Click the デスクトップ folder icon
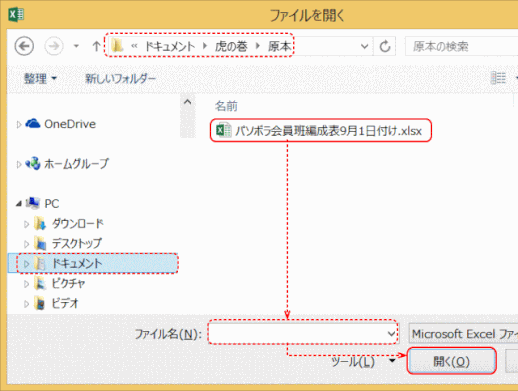 (40, 243)
